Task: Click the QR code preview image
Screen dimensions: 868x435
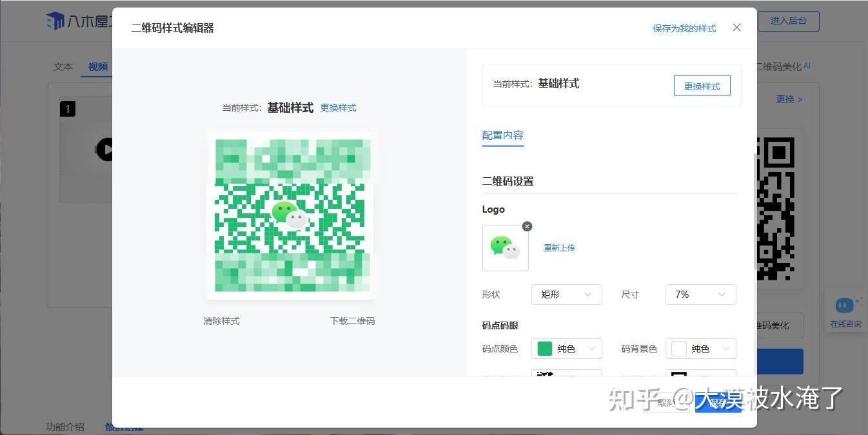Action: (291, 216)
